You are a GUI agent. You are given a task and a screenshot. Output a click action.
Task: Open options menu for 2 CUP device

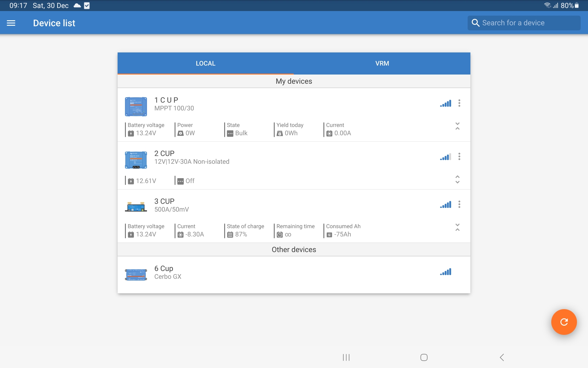(x=459, y=156)
